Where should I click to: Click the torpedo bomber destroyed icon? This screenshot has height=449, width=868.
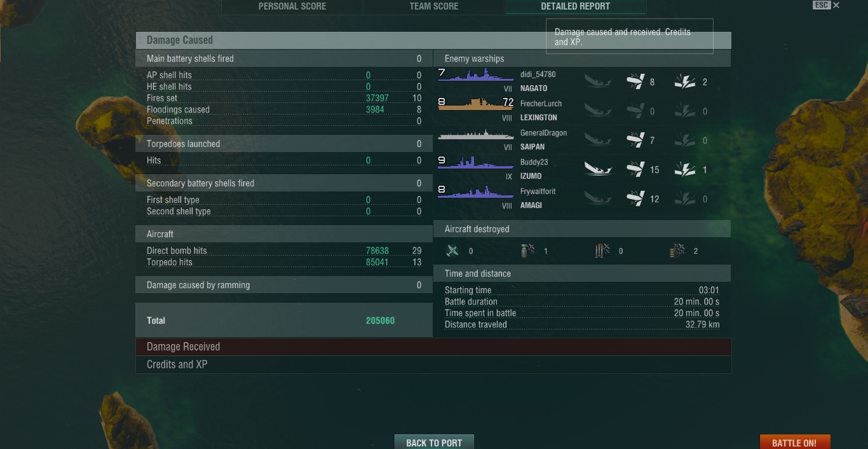click(602, 251)
